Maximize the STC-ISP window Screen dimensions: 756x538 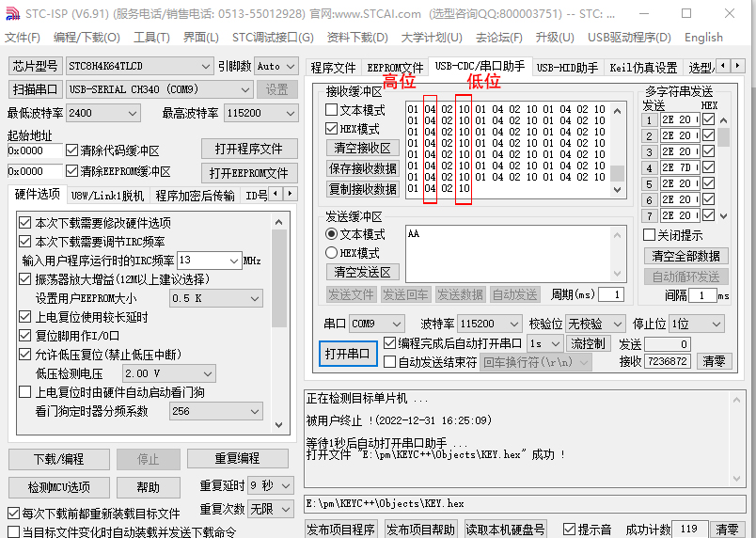(686, 13)
